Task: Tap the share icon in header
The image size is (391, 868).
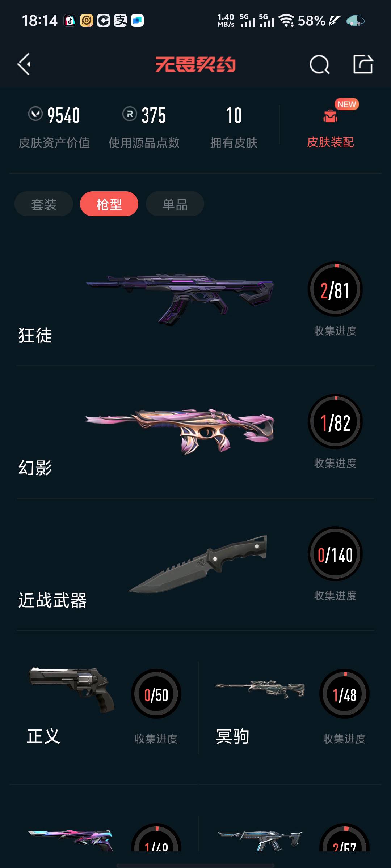Action: tap(363, 64)
